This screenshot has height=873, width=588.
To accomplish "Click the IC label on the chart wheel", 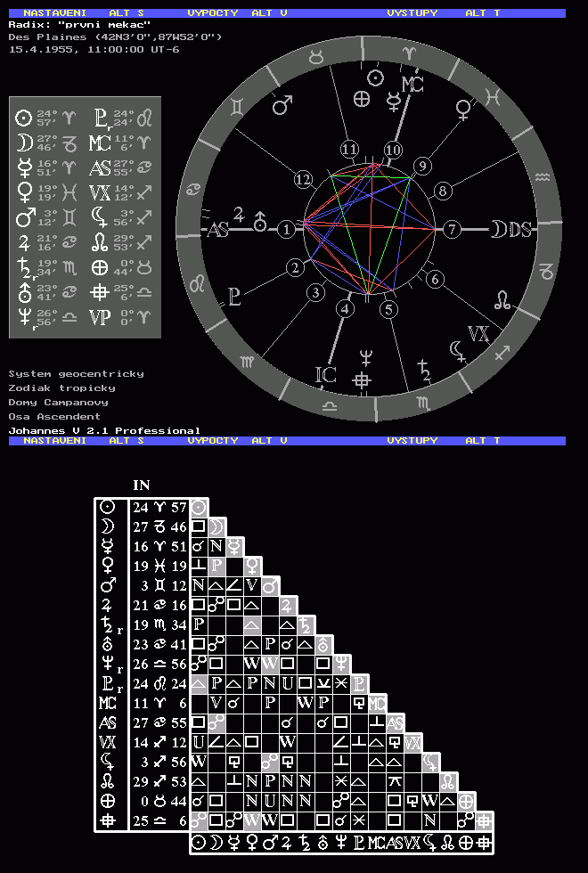I will (x=326, y=375).
